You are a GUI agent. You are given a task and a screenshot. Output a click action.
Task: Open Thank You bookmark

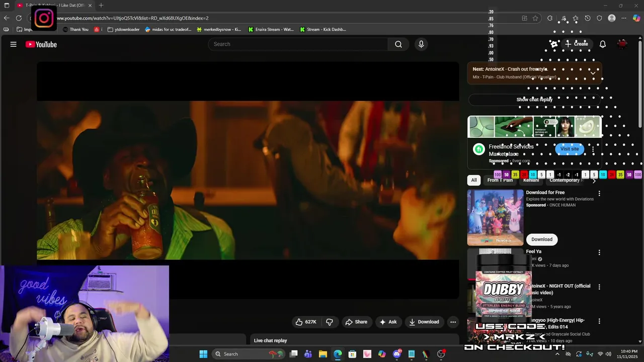pyautogui.click(x=75, y=30)
